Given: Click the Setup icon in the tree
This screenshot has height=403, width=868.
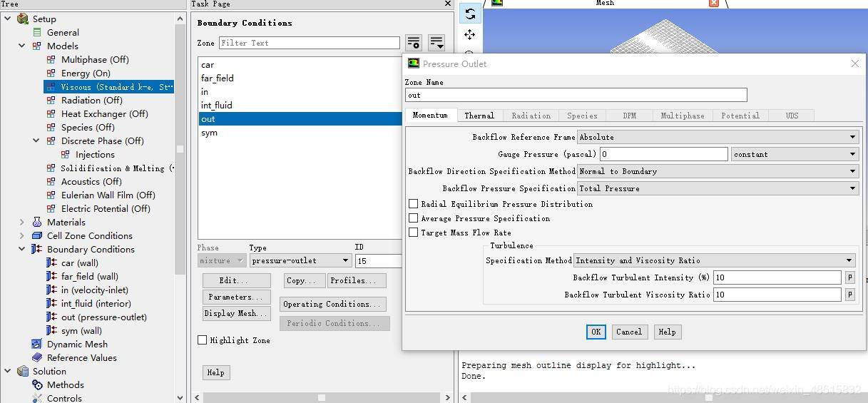Looking at the screenshot, I should (x=23, y=19).
